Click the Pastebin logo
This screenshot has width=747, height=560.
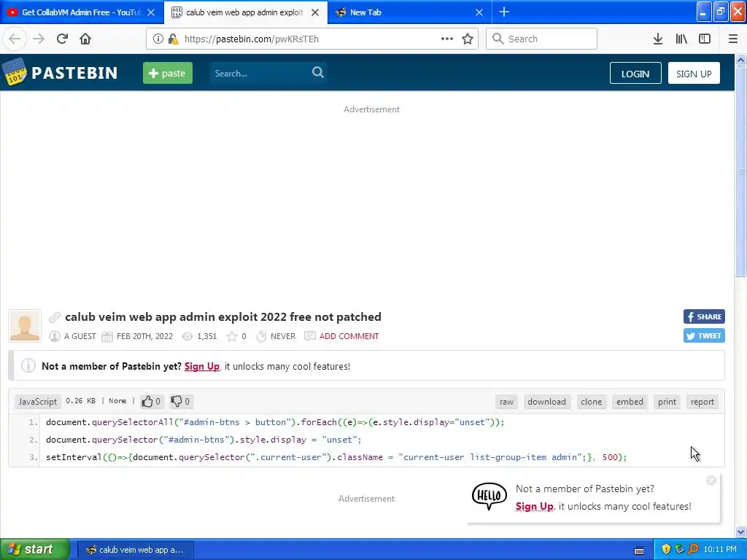[60, 73]
